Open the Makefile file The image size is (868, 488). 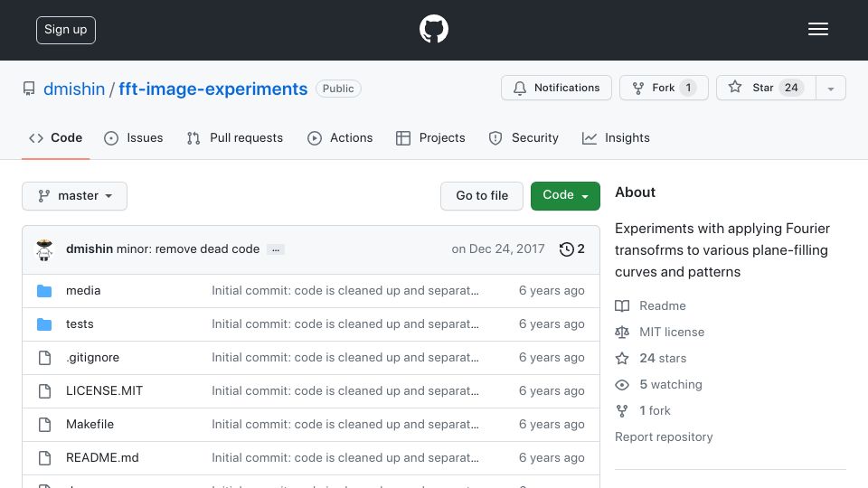point(90,424)
